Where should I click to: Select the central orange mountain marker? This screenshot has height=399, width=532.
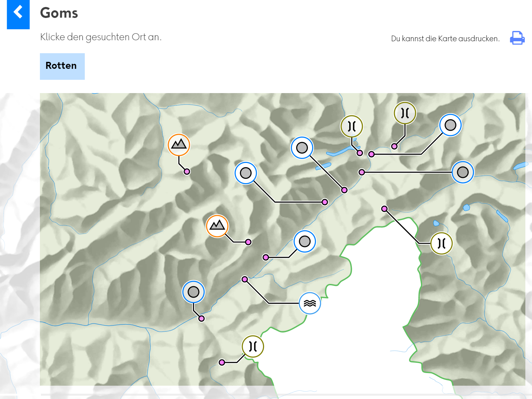(x=217, y=226)
